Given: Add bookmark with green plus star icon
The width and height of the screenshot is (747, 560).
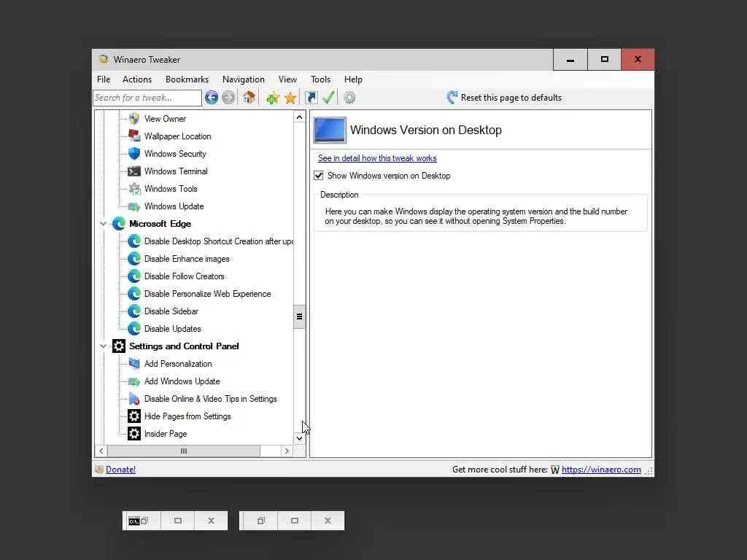Looking at the screenshot, I should click(x=273, y=98).
